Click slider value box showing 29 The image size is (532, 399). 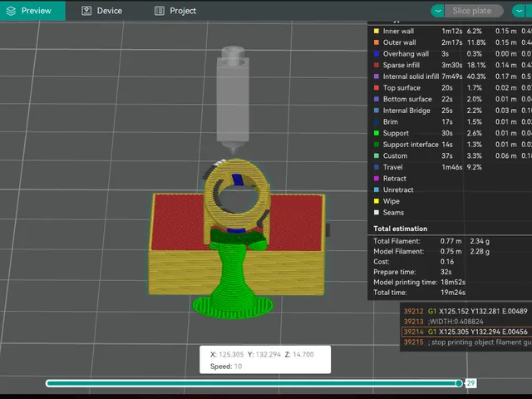[x=470, y=383]
